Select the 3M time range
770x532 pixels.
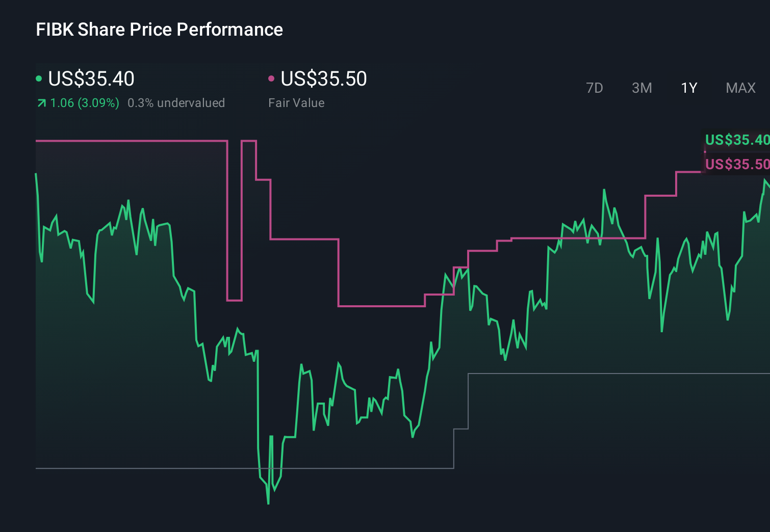[x=641, y=88]
